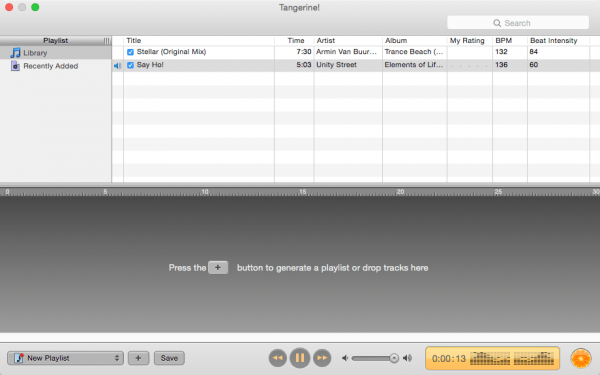Open the New Playlist dropdown
The image size is (600, 375).
[65, 358]
